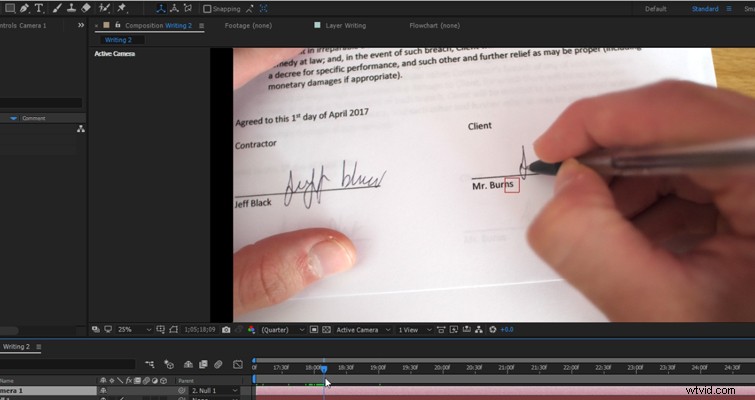755x400 pixels.
Task: Toggle the transparency grid
Action: tap(326, 330)
